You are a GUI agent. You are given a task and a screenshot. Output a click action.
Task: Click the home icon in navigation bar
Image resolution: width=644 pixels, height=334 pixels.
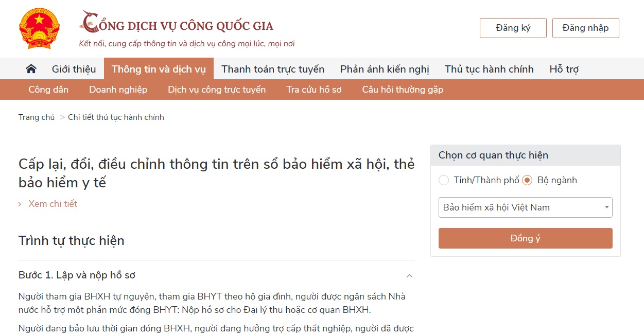pos(30,68)
